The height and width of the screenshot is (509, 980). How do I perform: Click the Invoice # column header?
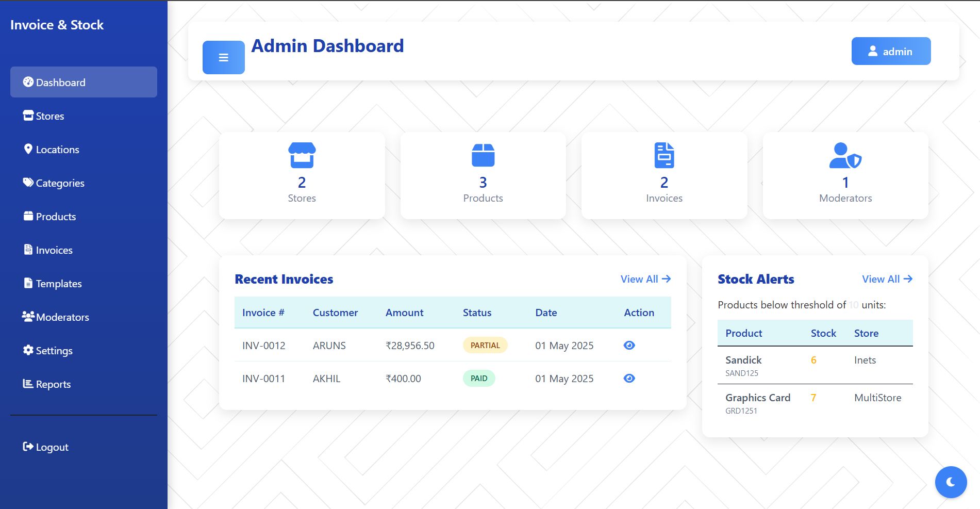pos(263,313)
